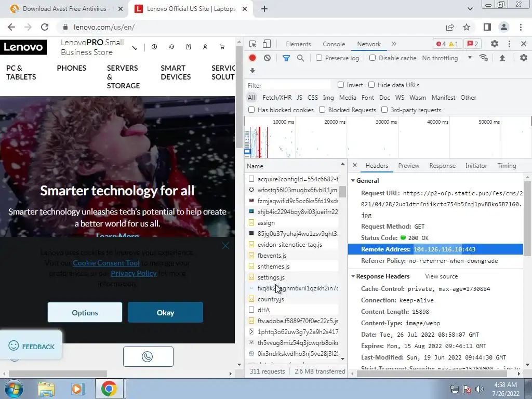This screenshot has width=532, height=399.
Task: Click the phone call icon button
Action: tap(148, 356)
